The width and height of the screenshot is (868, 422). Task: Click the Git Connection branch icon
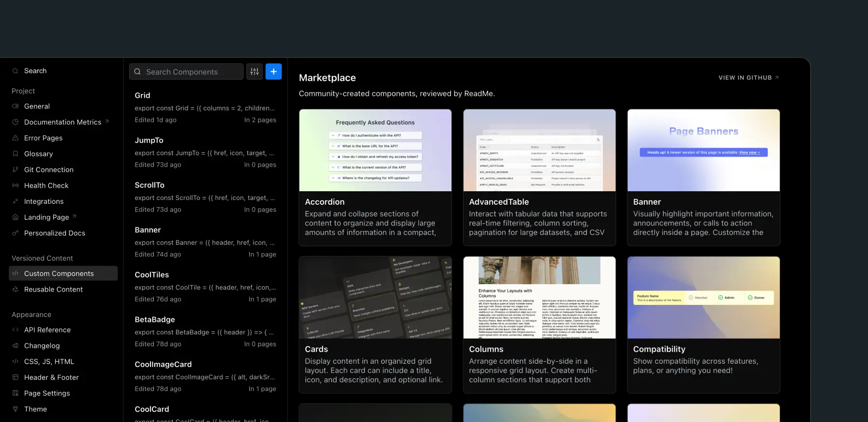(x=15, y=170)
